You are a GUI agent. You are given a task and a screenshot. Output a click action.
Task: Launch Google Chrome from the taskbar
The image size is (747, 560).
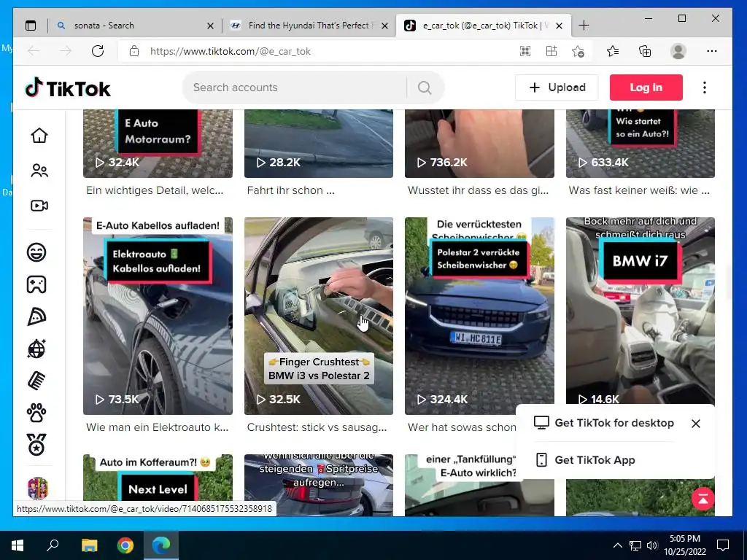point(125,545)
